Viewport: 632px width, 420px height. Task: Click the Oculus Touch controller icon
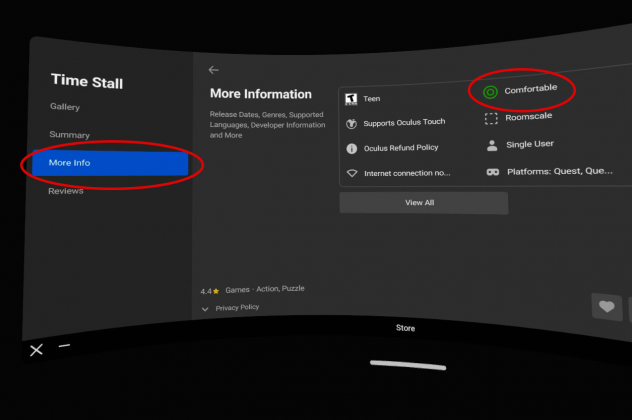pyautogui.click(x=351, y=124)
